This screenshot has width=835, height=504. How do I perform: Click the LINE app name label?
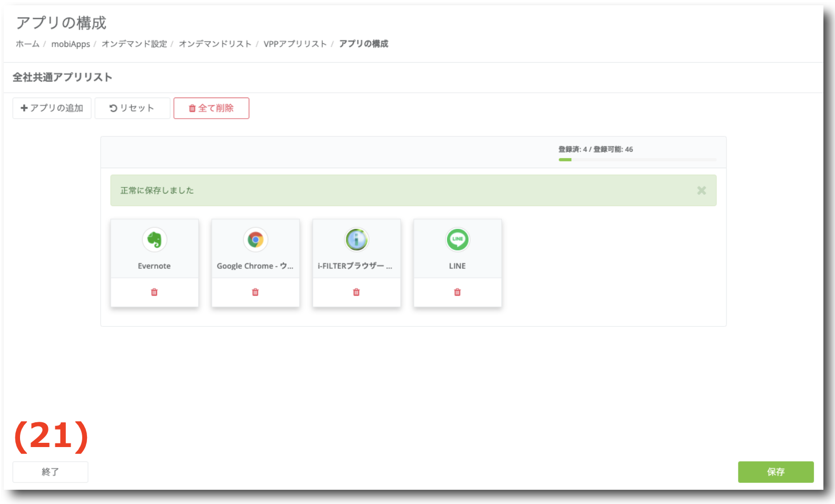click(458, 266)
